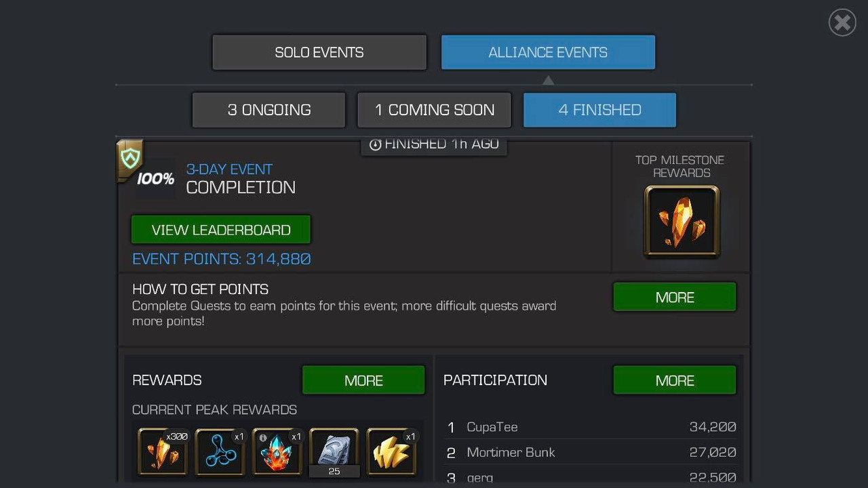Close the events window with X icon
The height and width of the screenshot is (488, 868).
tap(842, 23)
